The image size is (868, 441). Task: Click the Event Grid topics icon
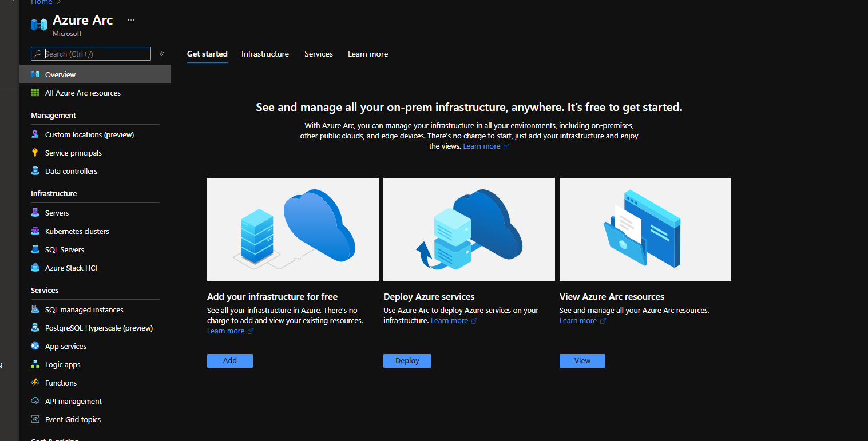pos(35,419)
